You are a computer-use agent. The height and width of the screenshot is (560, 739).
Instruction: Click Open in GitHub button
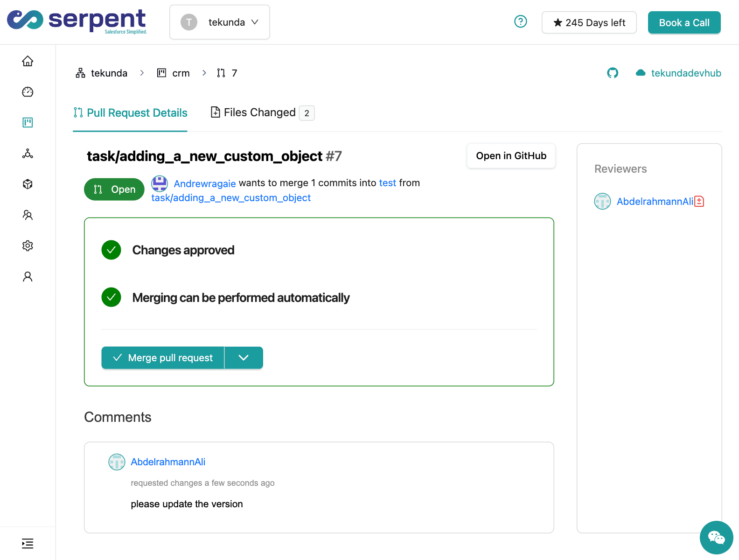511,156
